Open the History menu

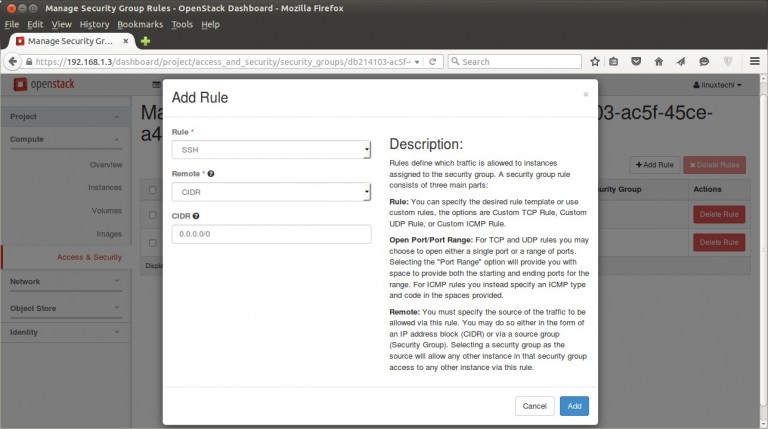point(94,24)
